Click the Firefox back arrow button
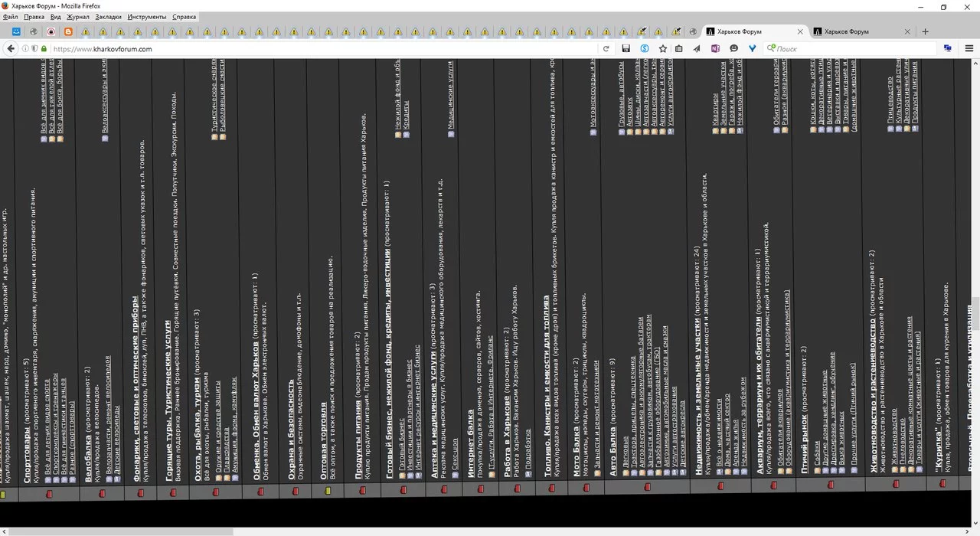The height and width of the screenshot is (536, 980). pyautogui.click(x=11, y=48)
